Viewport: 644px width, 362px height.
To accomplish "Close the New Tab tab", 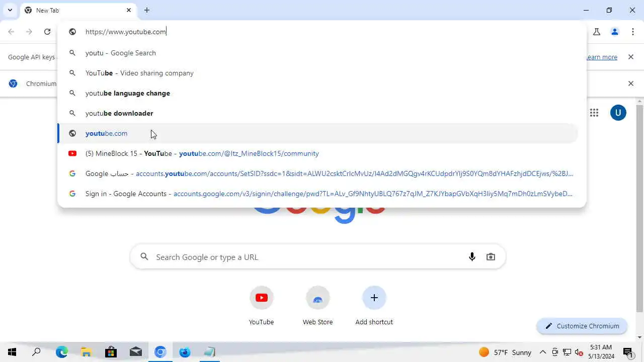I will pyautogui.click(x=129, y=10).
